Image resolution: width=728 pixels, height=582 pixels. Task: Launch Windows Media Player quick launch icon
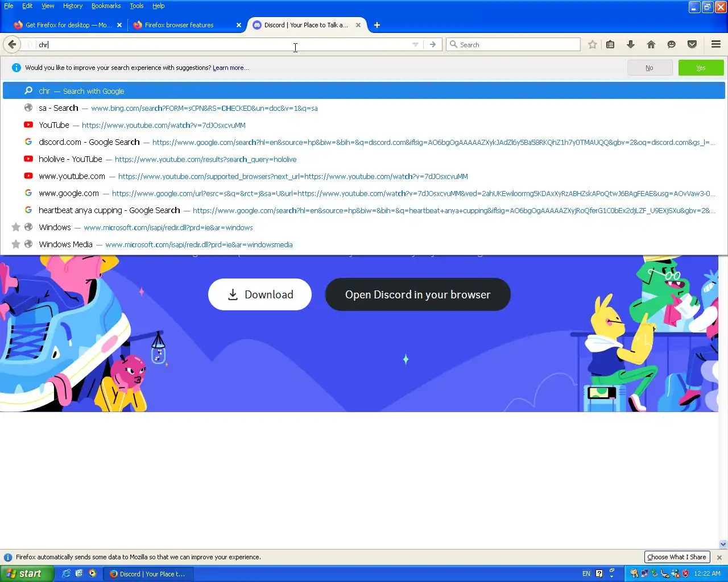(x=92, y=573)
